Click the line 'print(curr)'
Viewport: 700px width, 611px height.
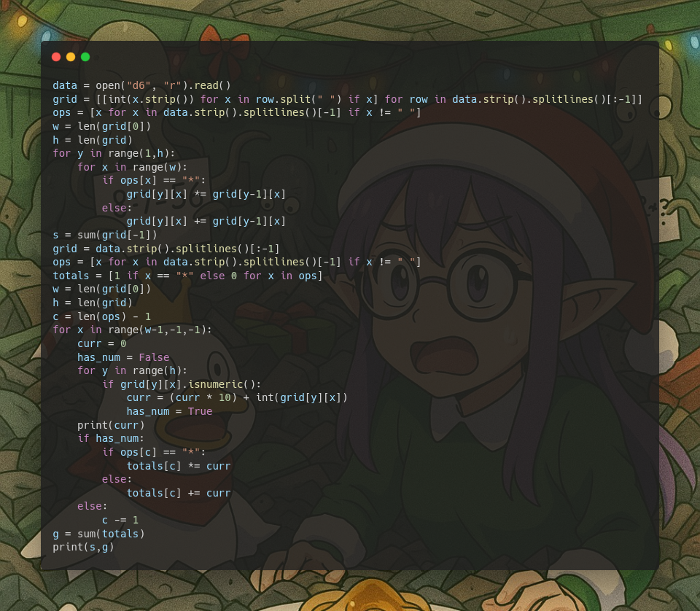click(x=111, y=425)
